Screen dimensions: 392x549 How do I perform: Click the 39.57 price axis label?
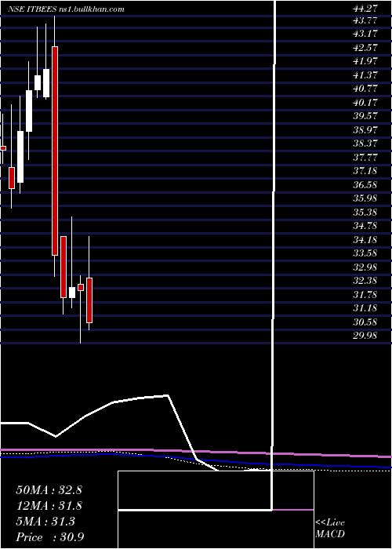pos(365,117)
